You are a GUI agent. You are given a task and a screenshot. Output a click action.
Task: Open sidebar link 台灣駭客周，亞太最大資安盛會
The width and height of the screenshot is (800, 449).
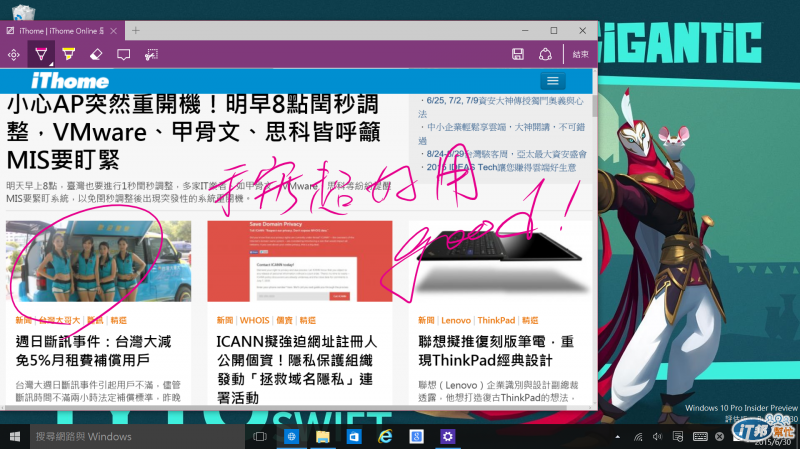pyautogui.click(x=504, y=154)
